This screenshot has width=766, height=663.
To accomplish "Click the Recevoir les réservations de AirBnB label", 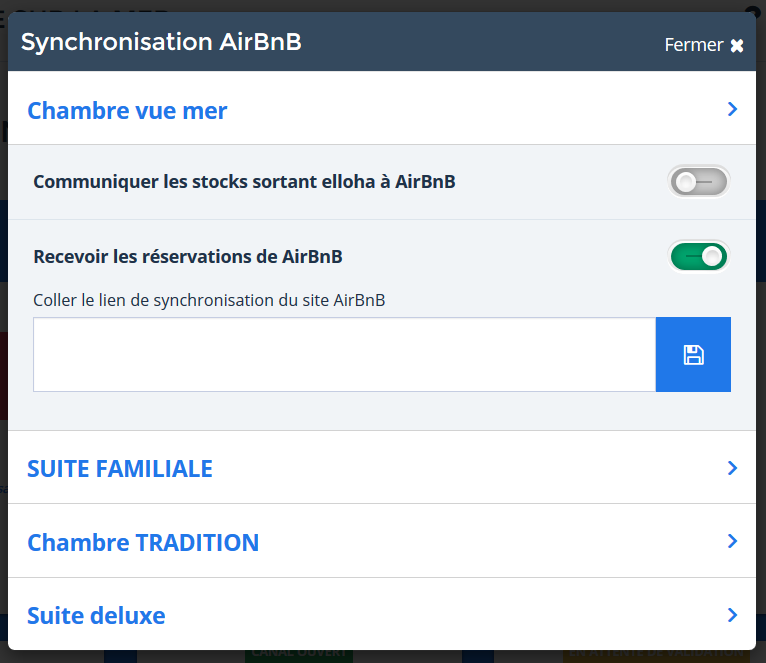I will [x=188, y=257].
